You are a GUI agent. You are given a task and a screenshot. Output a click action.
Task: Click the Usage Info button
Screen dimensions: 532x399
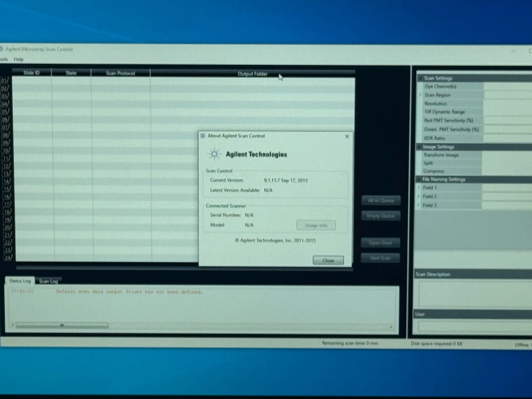point(315,226)
